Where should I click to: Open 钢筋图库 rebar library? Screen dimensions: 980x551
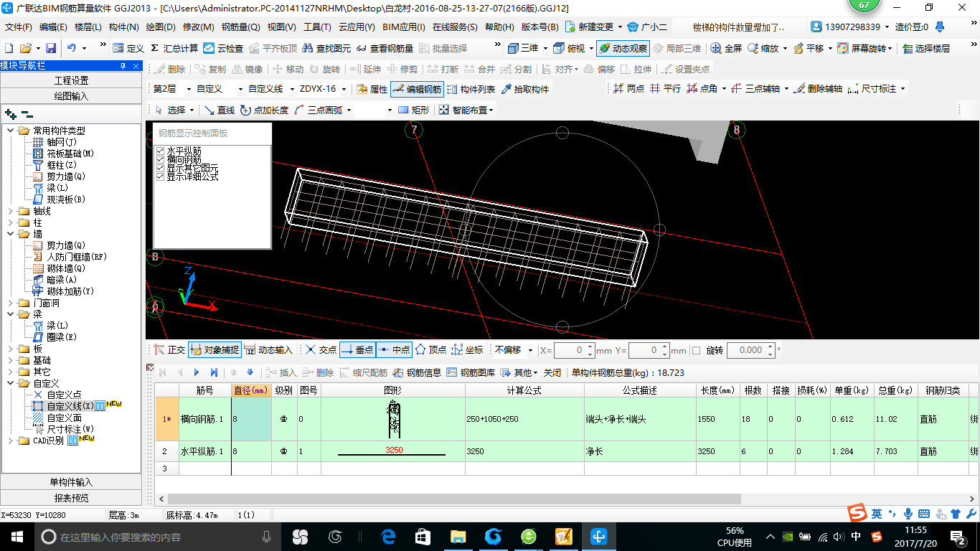471,372
